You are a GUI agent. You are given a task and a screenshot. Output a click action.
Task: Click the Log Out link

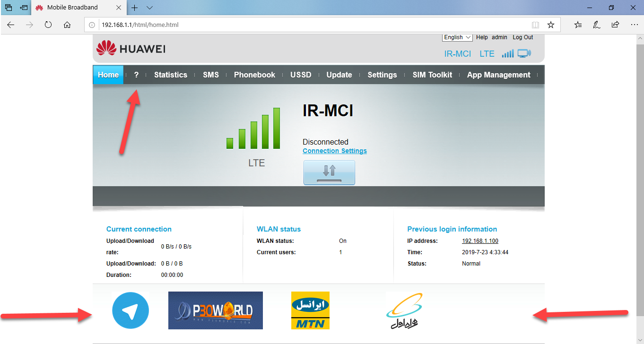pos(522,37)
